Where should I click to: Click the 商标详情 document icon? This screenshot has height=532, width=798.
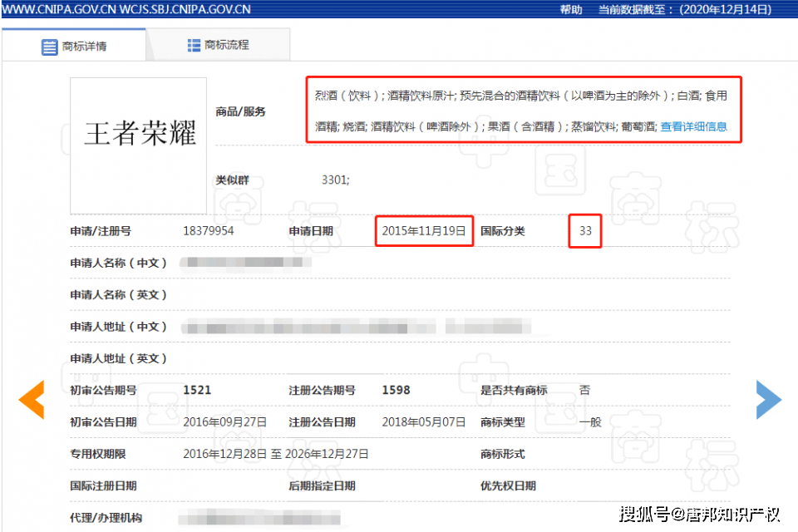coord(49,47)
